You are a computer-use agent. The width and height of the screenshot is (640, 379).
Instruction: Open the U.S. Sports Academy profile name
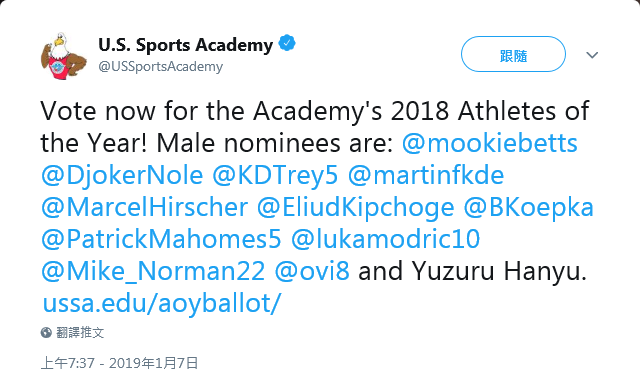tap(185, 44)
